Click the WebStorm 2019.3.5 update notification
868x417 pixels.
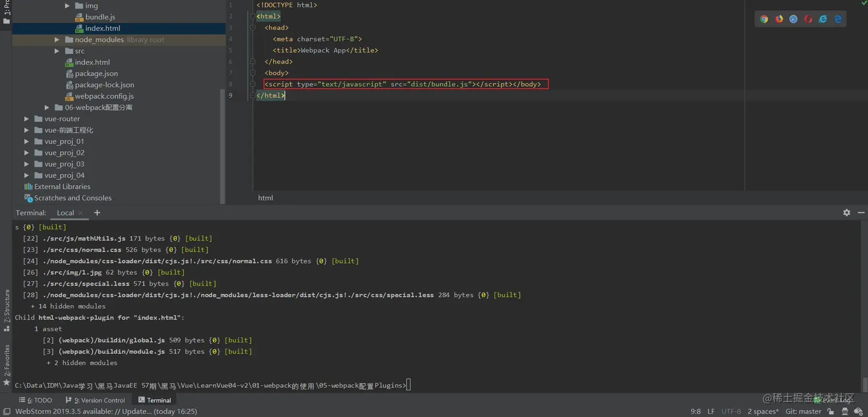tap(106, 411)
